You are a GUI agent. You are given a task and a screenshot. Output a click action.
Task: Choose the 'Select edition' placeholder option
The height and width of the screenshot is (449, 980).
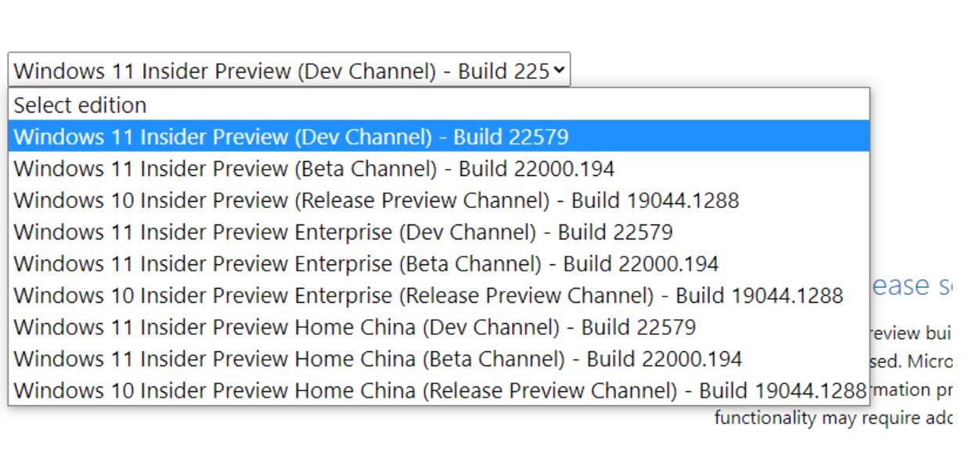439,105
